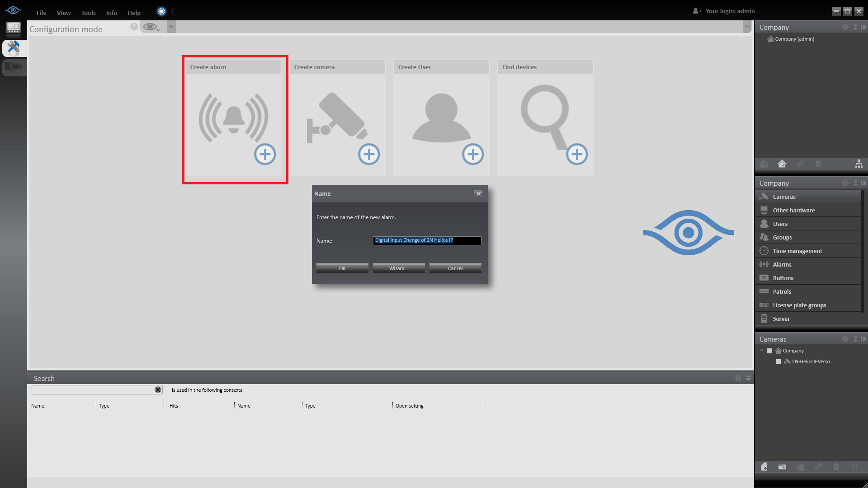Collapse the Cameras panel
This screenshot has height=488, width=868.
855,339
